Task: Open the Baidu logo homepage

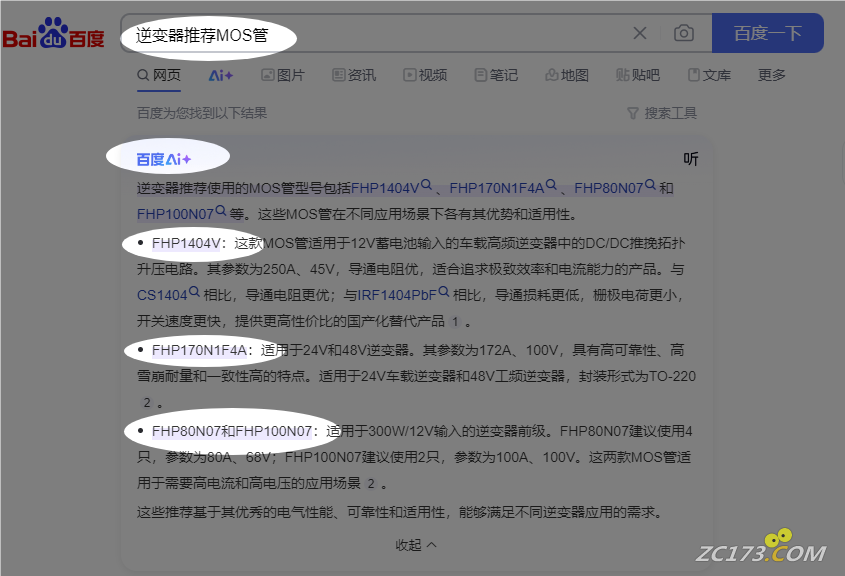Action: [53, 33]
